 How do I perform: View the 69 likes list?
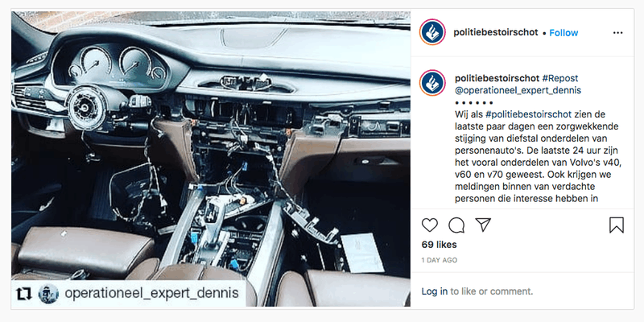point(439,245)
